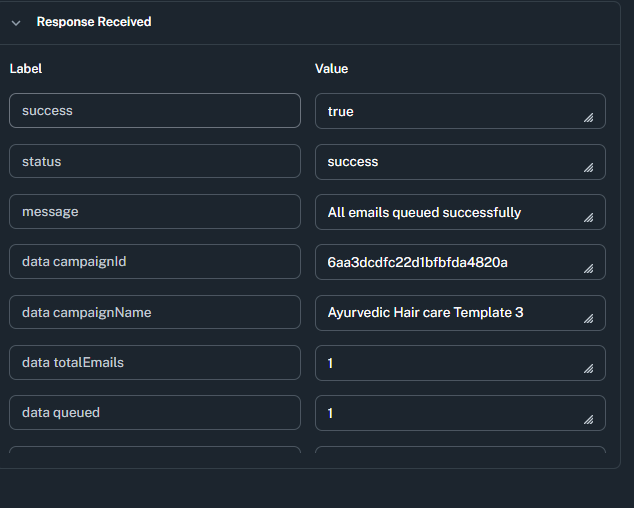634x508 pixels.
Task: Click resize handle of status value box
Action: click(589, 167)
